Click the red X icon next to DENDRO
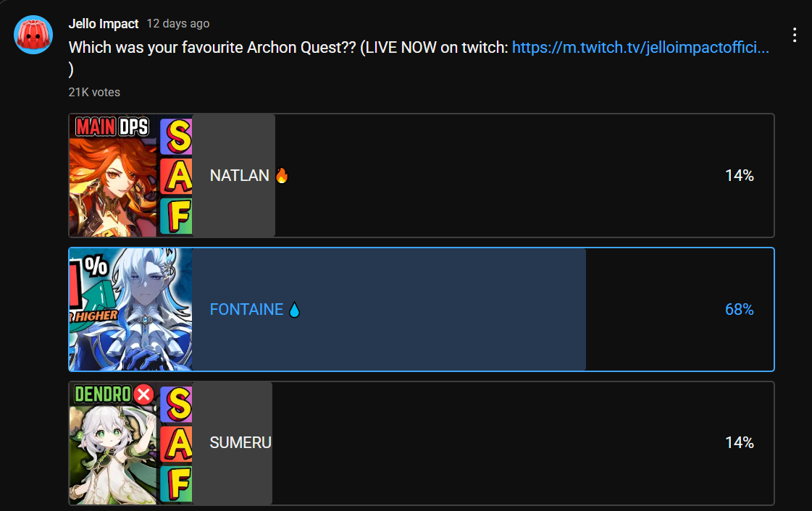The height and width of the screenshot is (511, 812). 143,394
